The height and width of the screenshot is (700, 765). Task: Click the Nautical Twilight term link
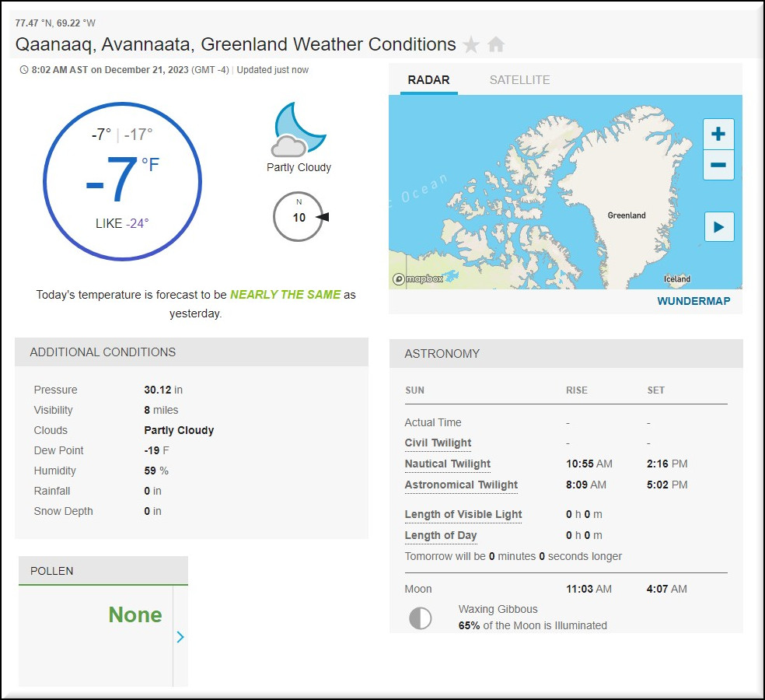click(x=448, y=464)
